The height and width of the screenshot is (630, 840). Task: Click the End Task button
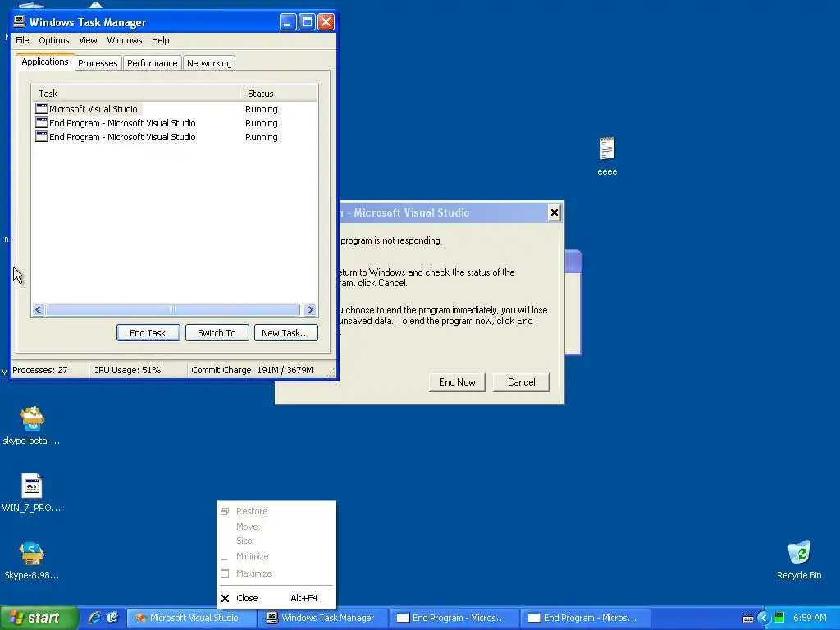(148, 333)
